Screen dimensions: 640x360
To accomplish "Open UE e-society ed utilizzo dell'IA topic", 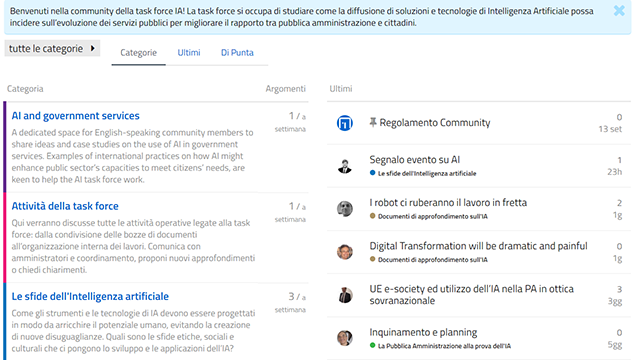I will click(471, 295).
